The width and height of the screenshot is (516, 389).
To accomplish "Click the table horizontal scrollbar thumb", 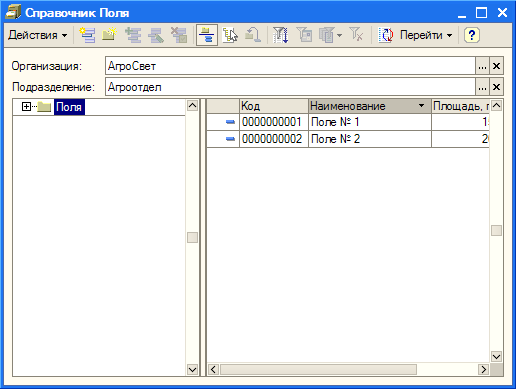I will 318,369.
